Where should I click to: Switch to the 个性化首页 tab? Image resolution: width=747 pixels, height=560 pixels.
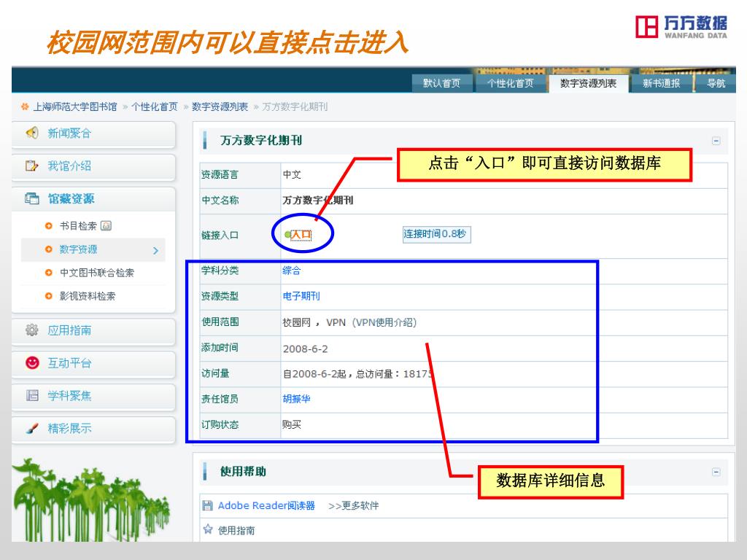pos(510,83)
